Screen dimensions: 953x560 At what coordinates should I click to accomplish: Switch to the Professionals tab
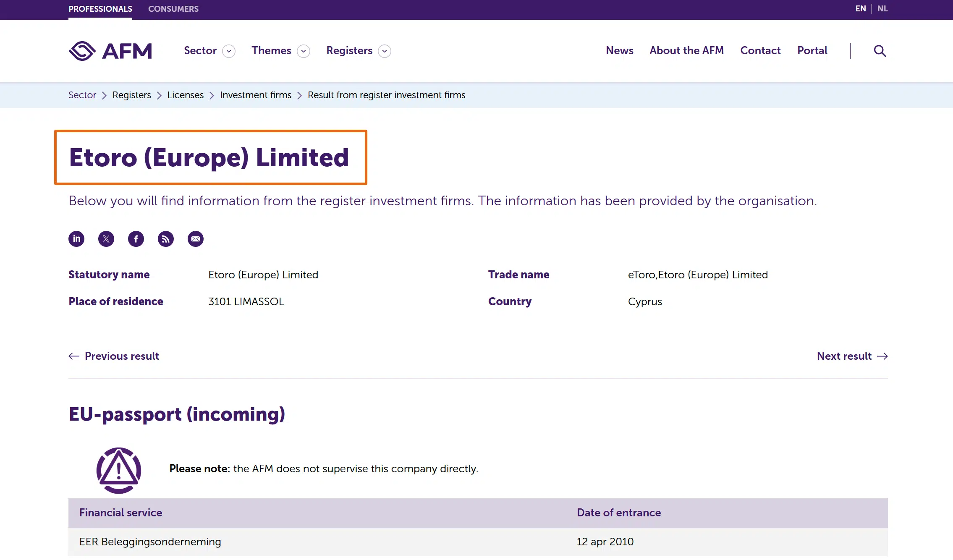100,9
